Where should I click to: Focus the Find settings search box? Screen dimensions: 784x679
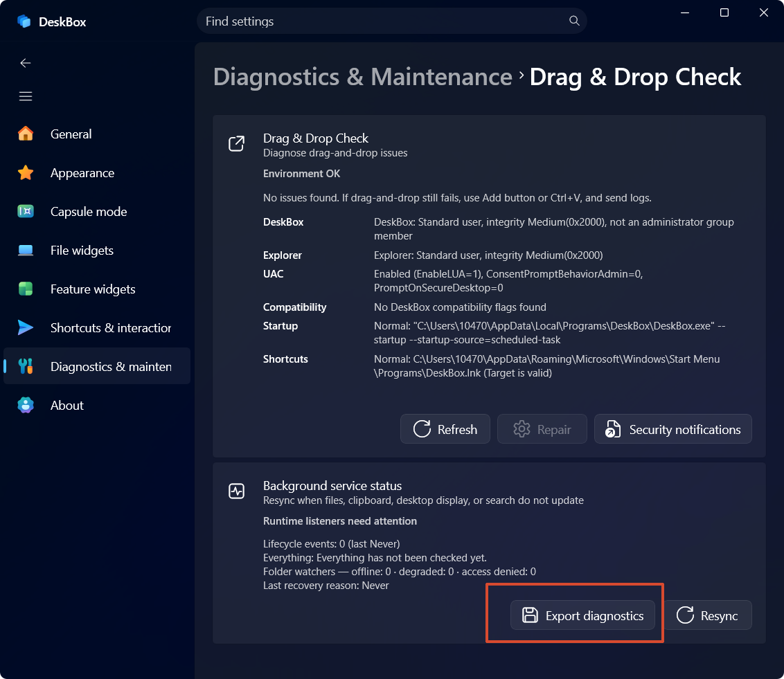tap(391, 21)
